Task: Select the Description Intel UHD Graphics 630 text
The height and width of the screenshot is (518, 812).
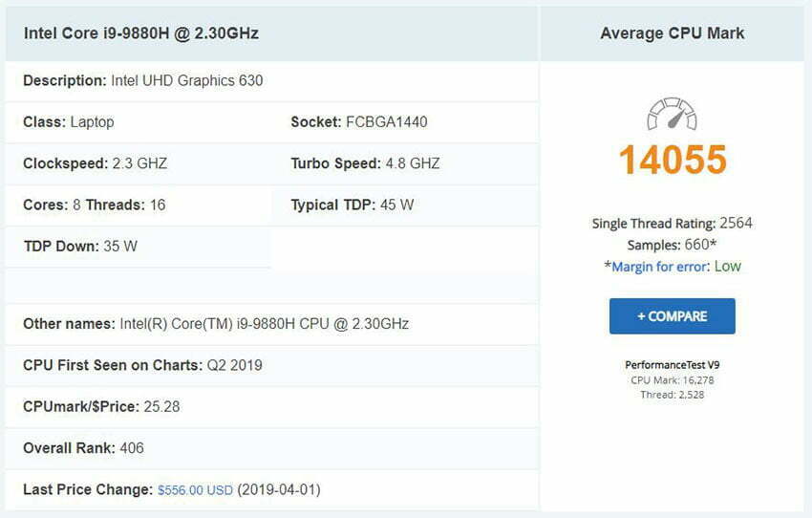Action: (143, 81)
